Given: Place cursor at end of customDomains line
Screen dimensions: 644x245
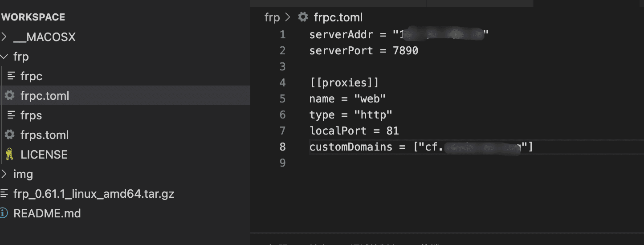Looking at the screenshot, I should click(x=533, y=147).
